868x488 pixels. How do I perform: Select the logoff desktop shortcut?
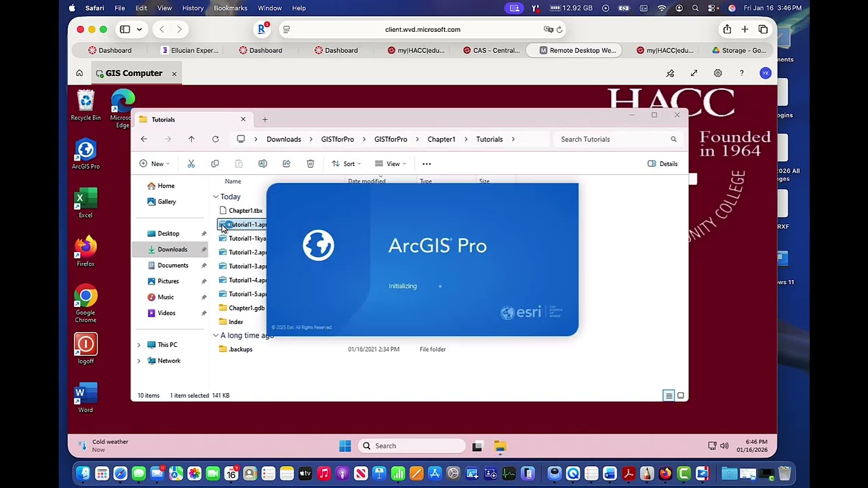[85, 349]
